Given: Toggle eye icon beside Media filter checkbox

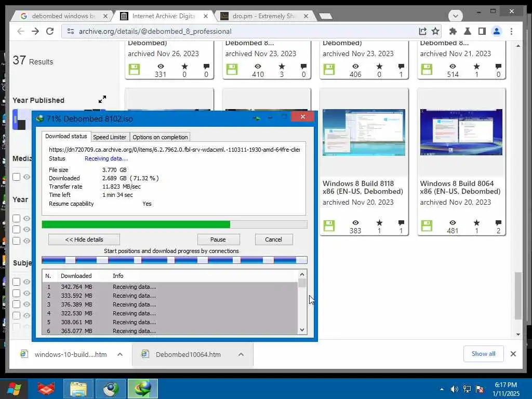Looking at the screenshot, I should [x=27, y=177].
